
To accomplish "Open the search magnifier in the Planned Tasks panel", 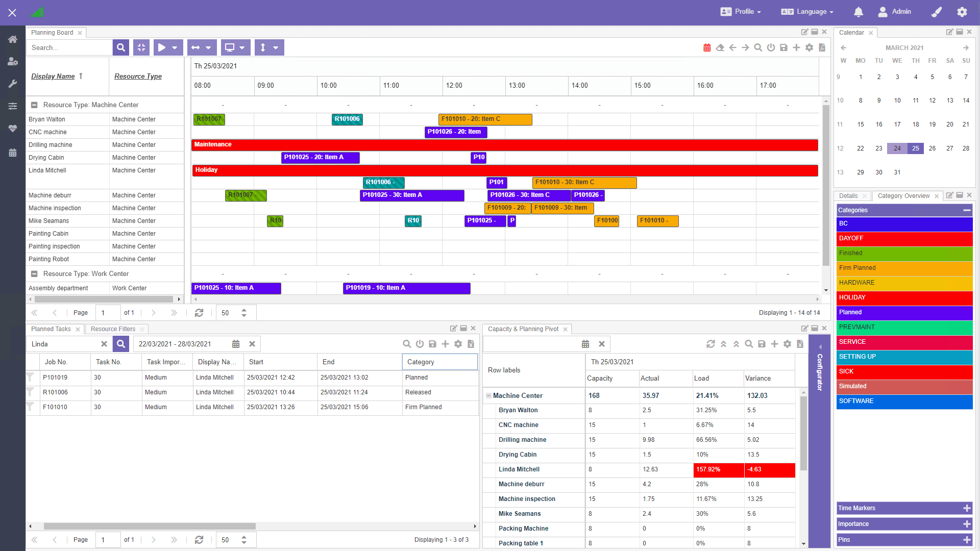I will click(x=407, y=344).
